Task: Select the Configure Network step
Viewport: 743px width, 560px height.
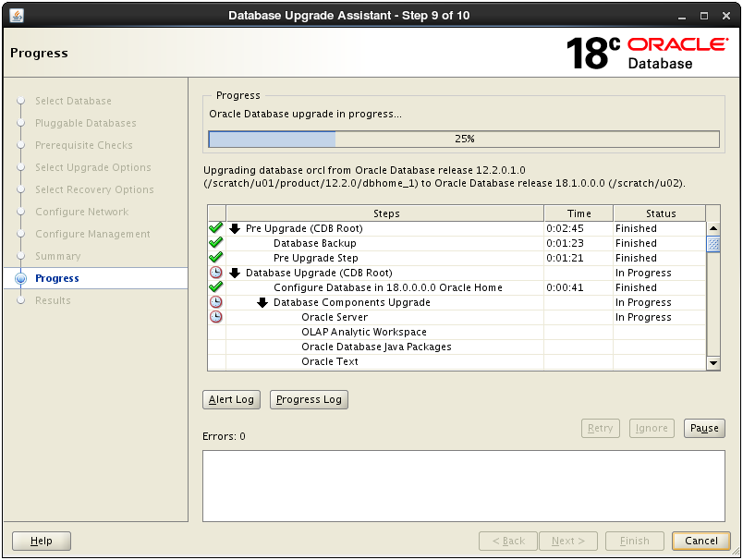Action: (82, 212)
